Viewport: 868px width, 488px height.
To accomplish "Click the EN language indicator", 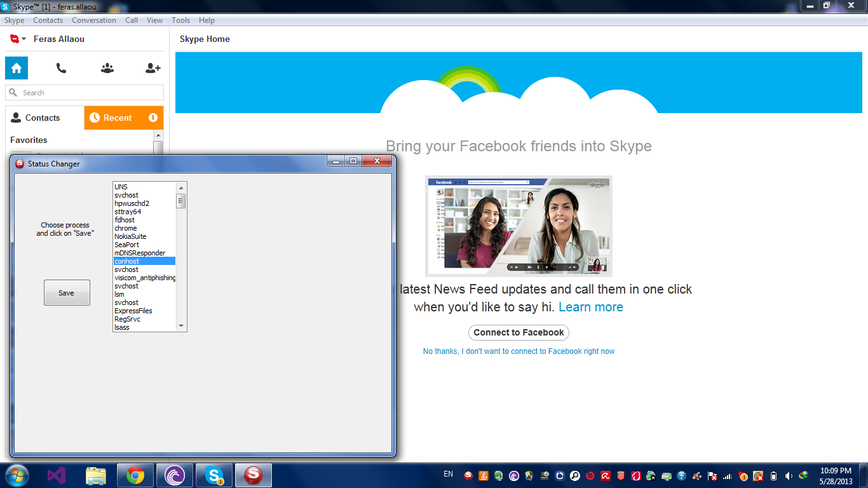I will tap(449, 474).
